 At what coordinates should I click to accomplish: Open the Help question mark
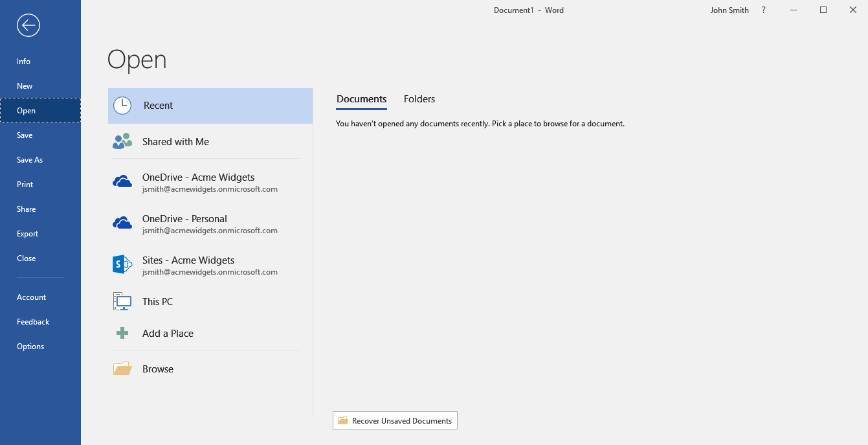[764, 10]
